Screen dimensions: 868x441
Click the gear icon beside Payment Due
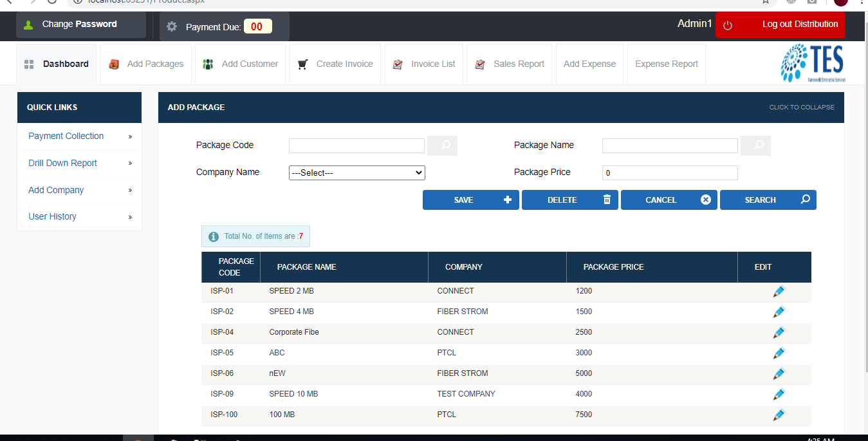(172, 27)
